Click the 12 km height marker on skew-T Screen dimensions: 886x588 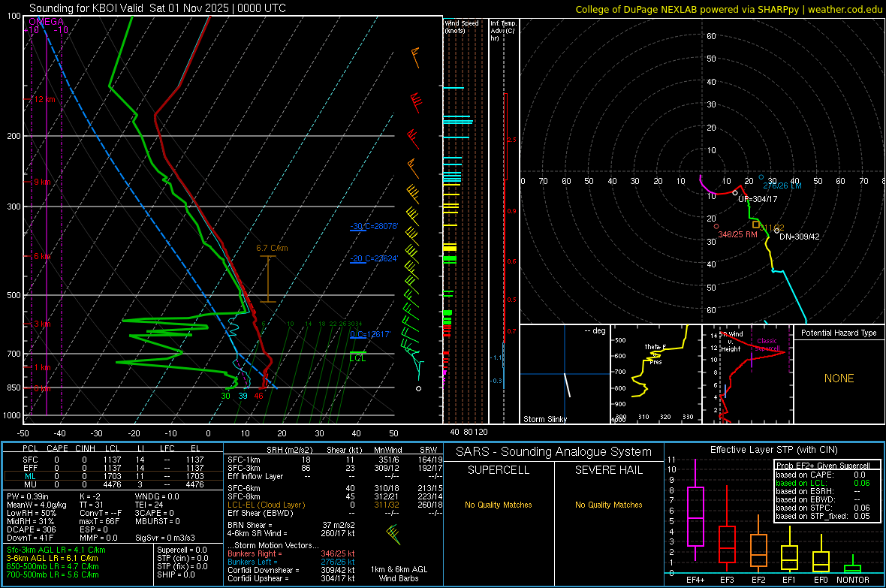[x=44, y=99]
